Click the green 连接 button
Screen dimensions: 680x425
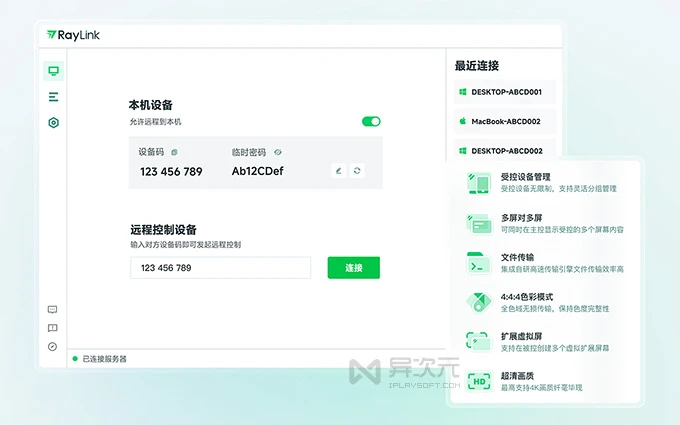354,268
